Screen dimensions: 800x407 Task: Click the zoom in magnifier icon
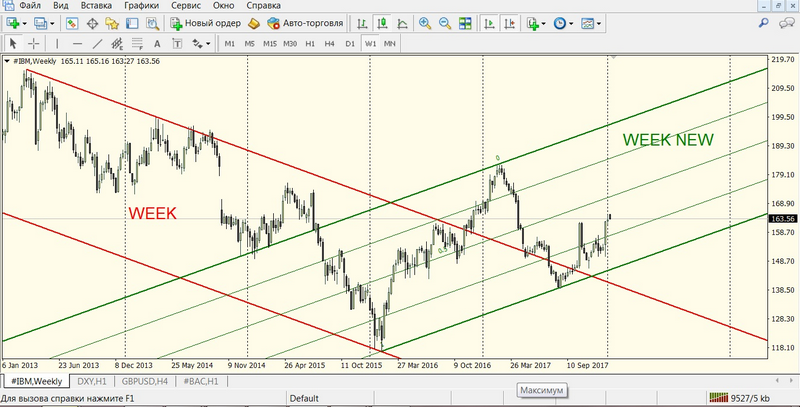[x=426, y=22]
